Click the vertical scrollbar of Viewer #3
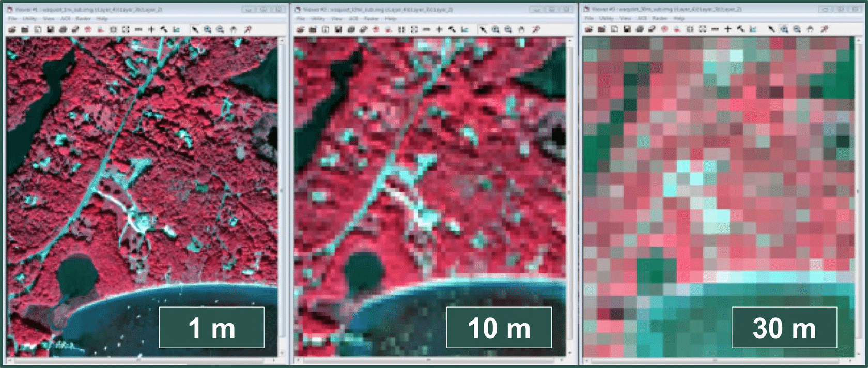This screenshot has height=368, width=868. (x=858, y=196)
